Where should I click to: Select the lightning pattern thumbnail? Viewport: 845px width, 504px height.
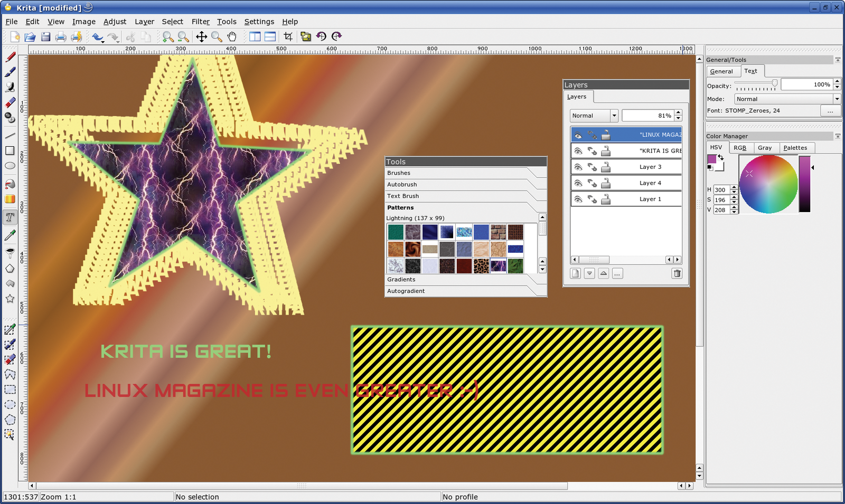[498, 265]
